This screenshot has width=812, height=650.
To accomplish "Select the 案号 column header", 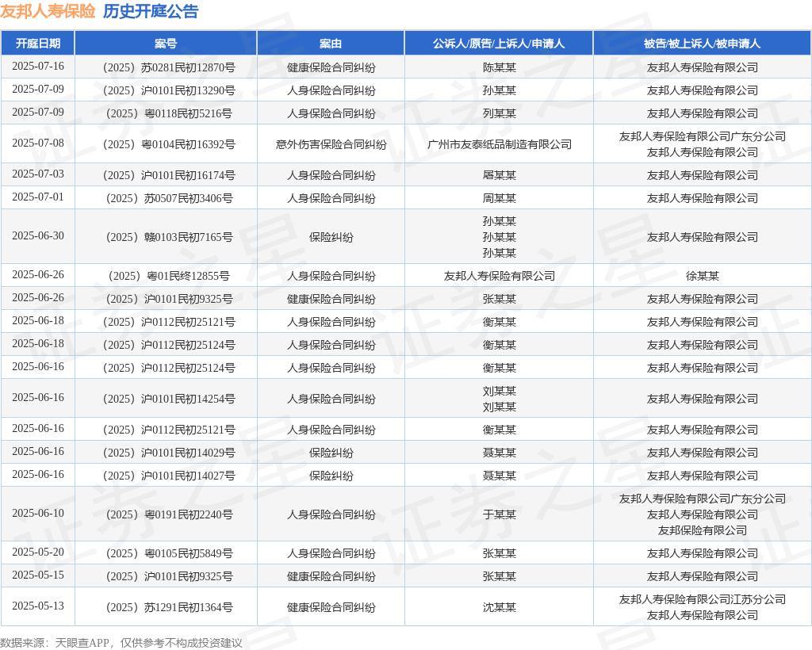I will coord(166,44).
